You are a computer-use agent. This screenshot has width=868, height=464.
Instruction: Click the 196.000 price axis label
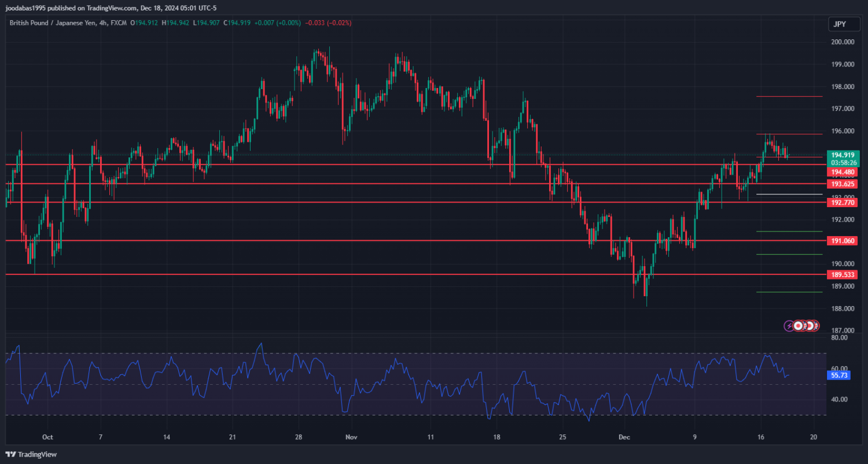point(843,131)
